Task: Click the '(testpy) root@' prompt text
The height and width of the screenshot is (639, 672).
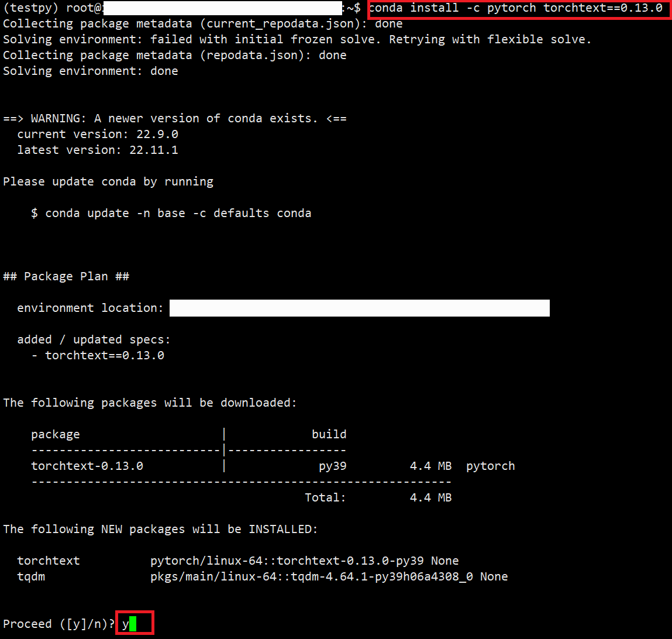Action: 53,8
